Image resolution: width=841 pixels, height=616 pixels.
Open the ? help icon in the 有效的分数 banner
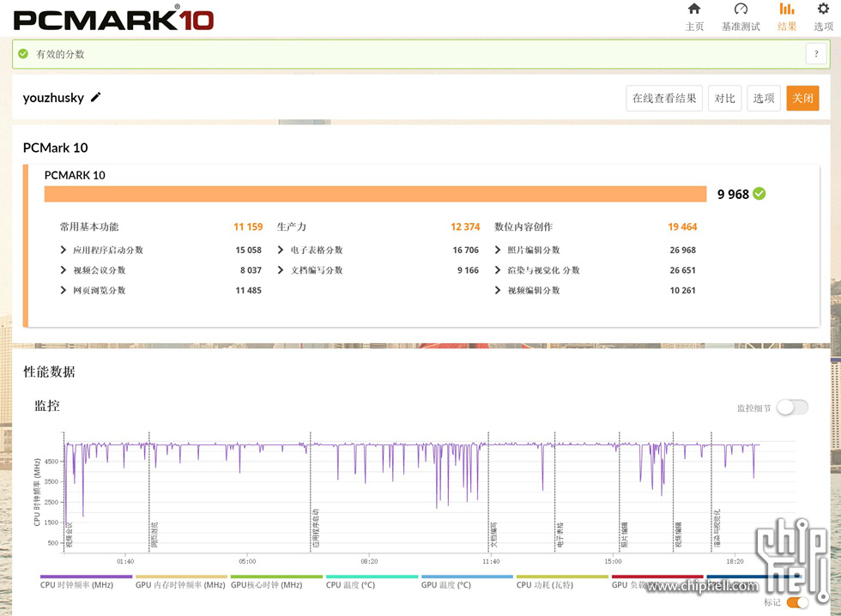click(x=816, y=53)
